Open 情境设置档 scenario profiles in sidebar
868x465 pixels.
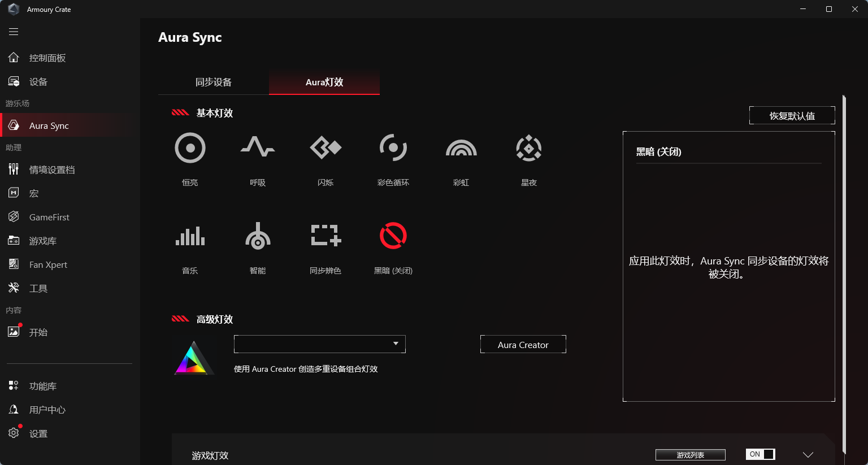(x=70, y=170)
